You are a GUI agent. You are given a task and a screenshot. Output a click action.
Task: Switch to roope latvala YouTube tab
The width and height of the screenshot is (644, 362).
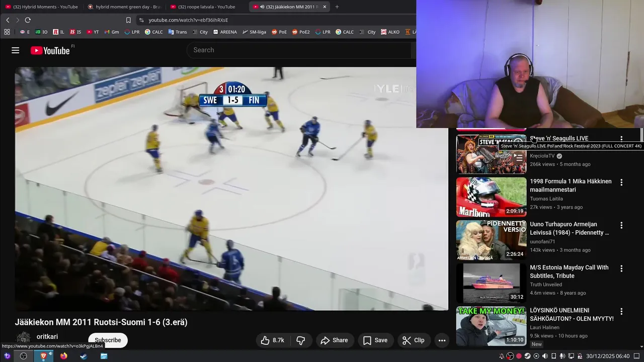[x=206, y=7]
